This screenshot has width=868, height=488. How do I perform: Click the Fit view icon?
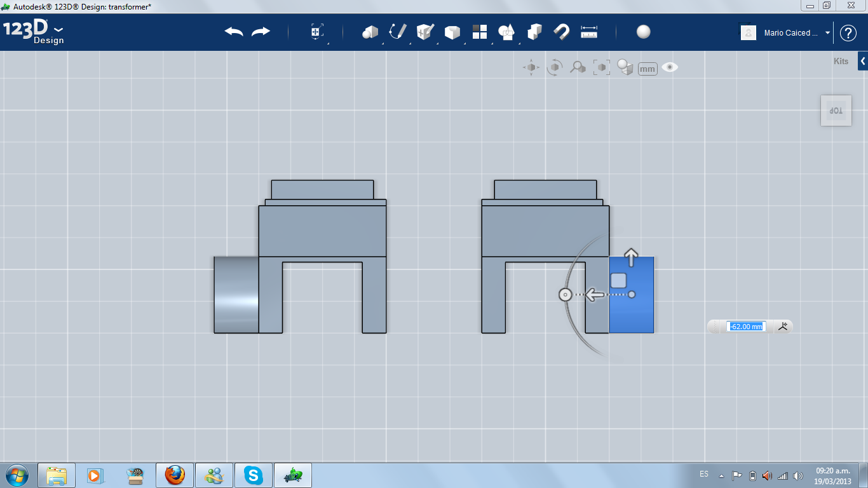click(x=601, y=67)
